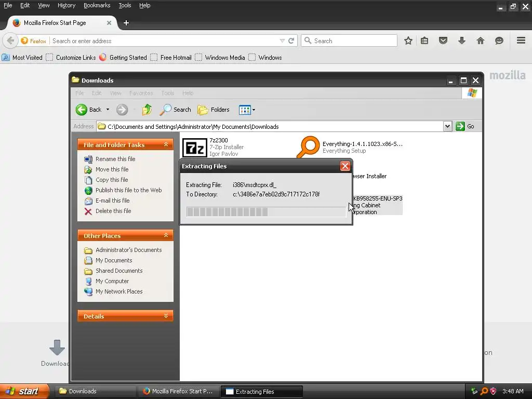Toggle the Folders pane in Explorer

(214, 110)
